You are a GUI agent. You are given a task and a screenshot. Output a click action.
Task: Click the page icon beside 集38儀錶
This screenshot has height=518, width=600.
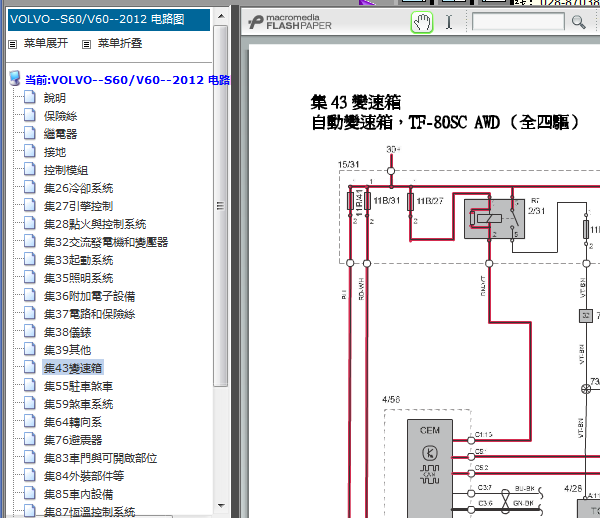(30, 331)
